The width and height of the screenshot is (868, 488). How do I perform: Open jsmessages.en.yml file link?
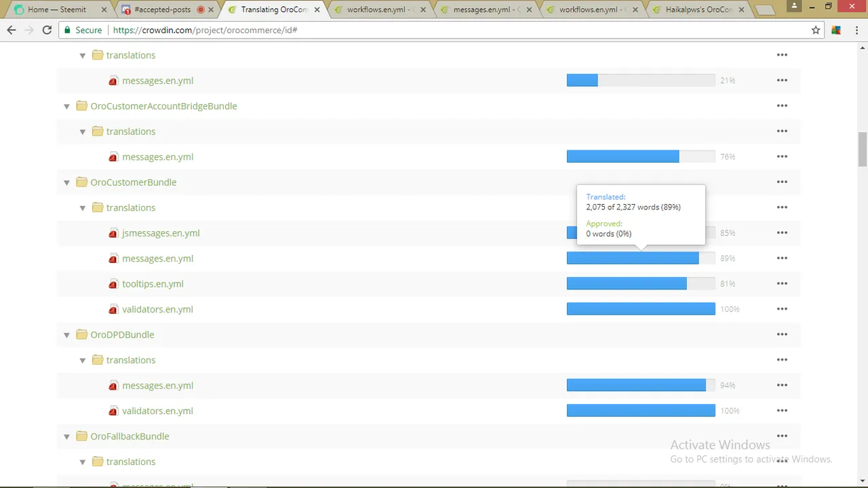click(161, 232)
